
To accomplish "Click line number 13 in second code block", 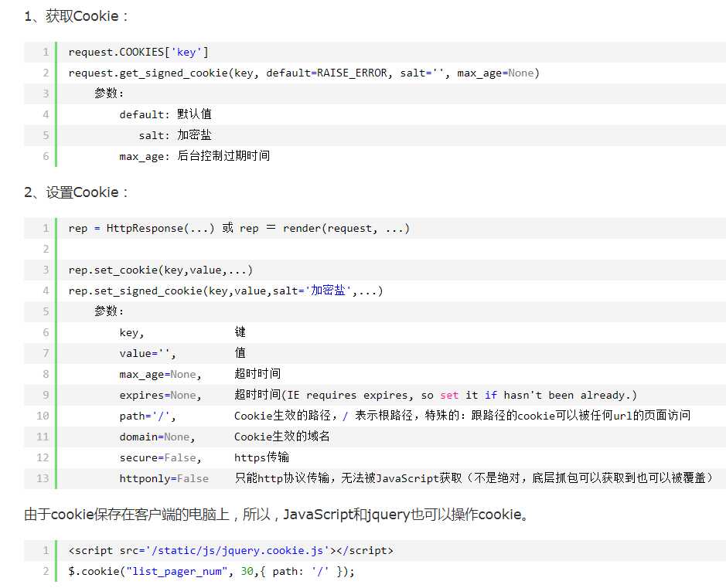I will (43, 478).
